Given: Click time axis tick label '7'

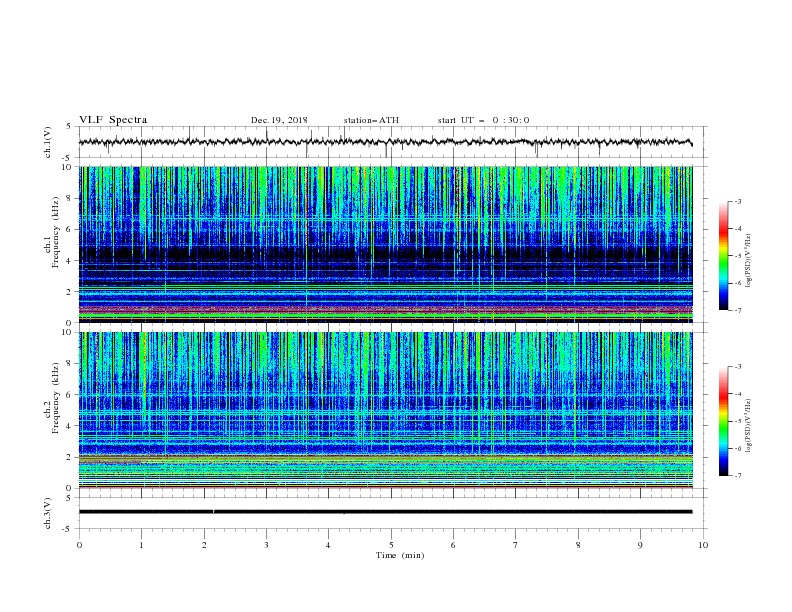Looking at the screenshot, I should point(516,545).
